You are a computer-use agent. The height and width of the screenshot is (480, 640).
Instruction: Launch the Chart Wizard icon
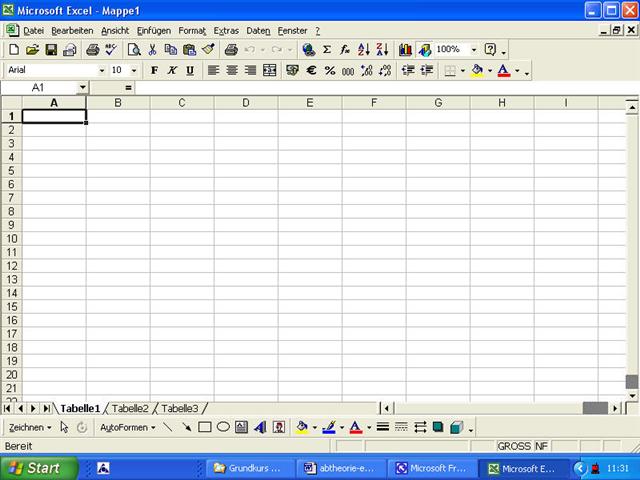click(405, 49)
